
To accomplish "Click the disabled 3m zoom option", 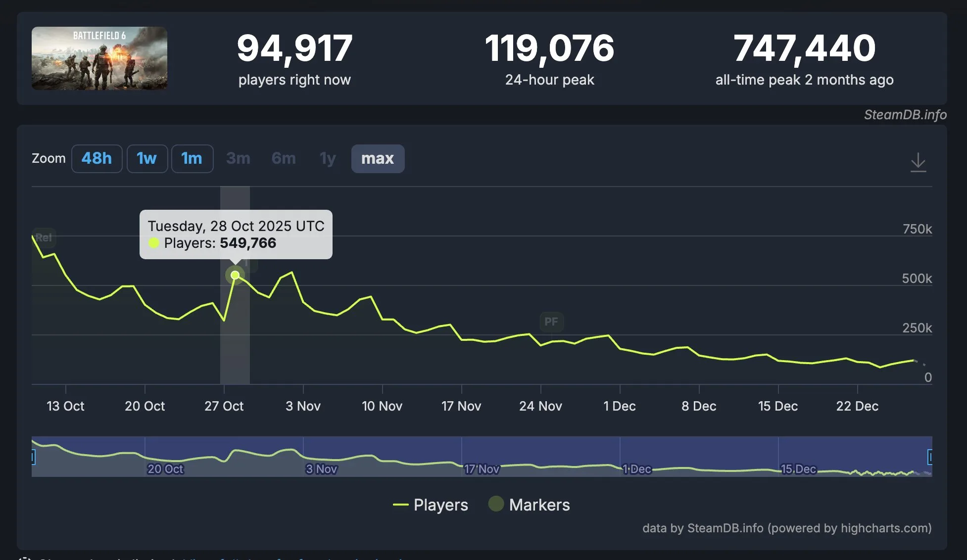I will coord(238,158).
